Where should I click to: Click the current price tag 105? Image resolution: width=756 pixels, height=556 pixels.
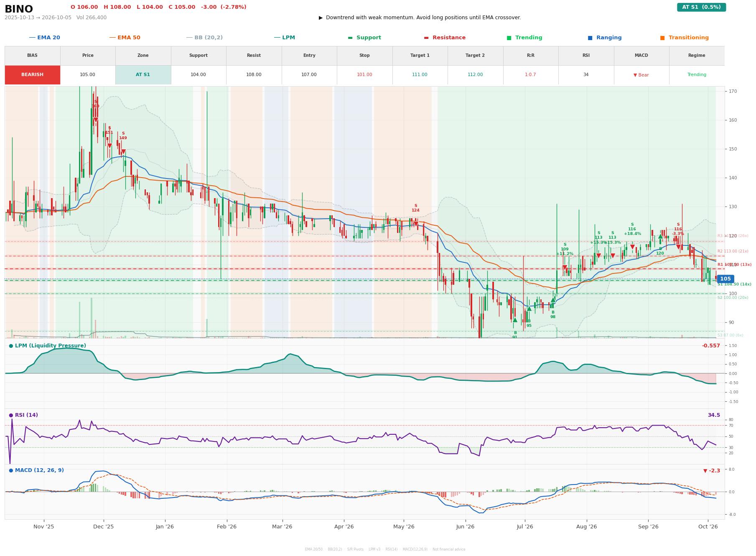725,279
